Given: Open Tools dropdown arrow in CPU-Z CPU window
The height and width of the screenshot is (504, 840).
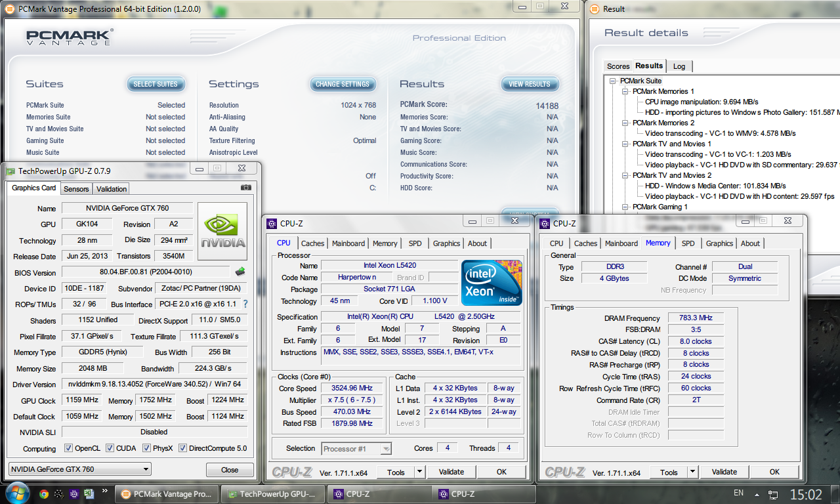Looking at the screenshot, I should [x=420, y=472].
